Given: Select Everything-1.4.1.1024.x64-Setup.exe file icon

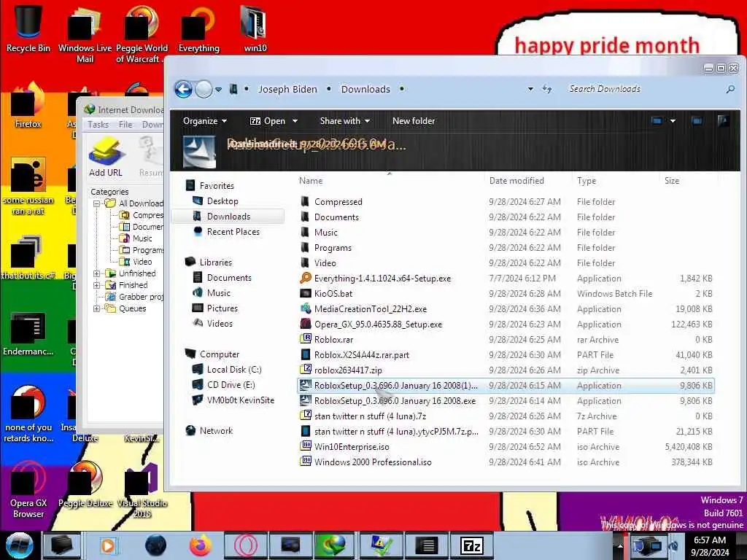Looking at the screenshot, I should pyautogui.click(x=306, y=278).
